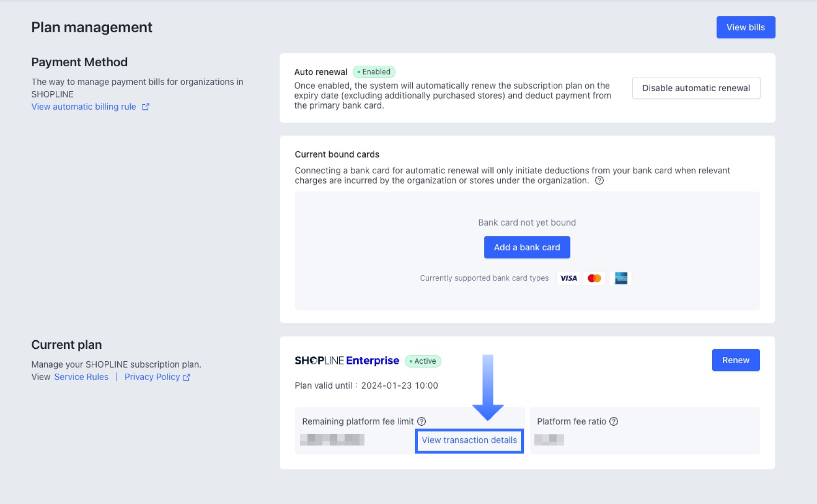Click the help icon after bound cards description
The height and width of the screenshot is (504, 817).
pos(599,181)
